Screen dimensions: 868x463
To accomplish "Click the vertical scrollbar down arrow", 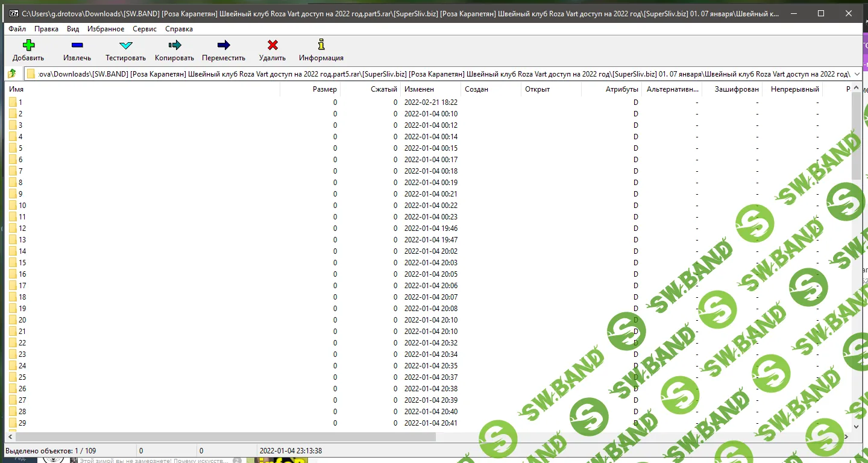I will 856,426.
